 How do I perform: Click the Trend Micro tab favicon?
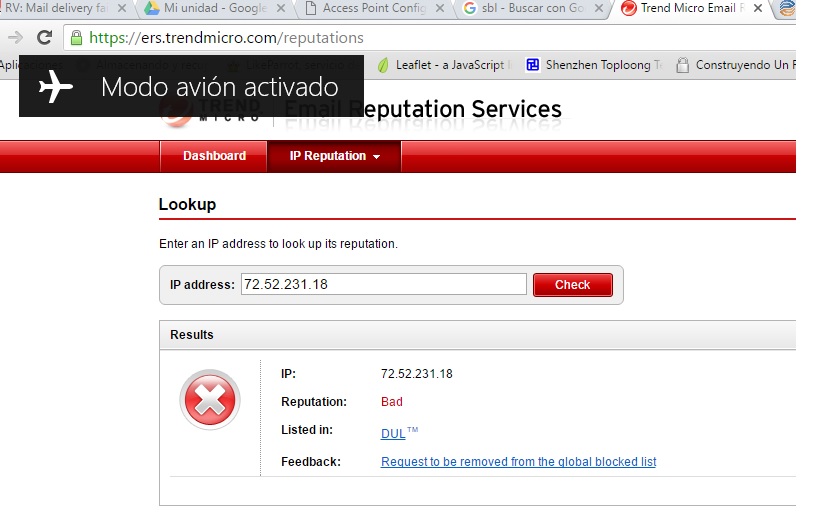[629, 8]
